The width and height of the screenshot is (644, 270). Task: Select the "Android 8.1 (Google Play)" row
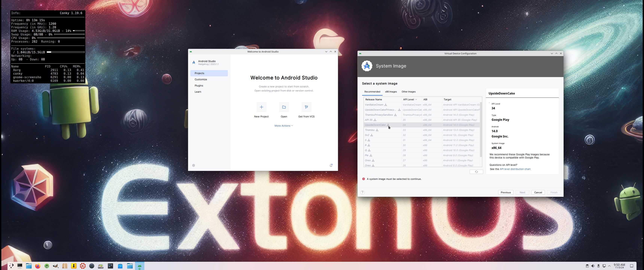click(x=422, y=160)
